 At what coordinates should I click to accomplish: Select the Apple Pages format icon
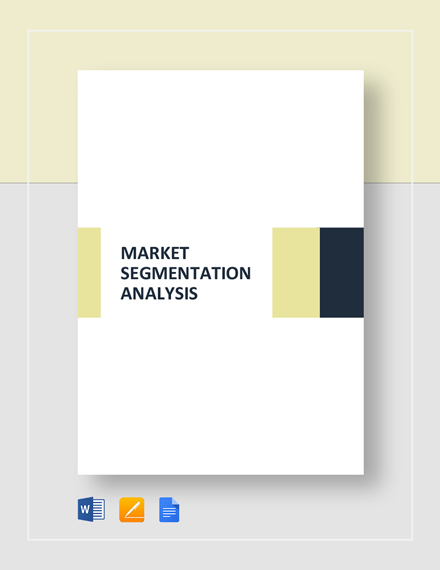pos(132,510)
